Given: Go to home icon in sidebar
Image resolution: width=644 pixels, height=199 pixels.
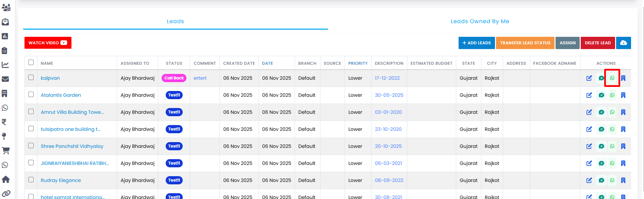Looking at the screenshot, I should point(6,179).
